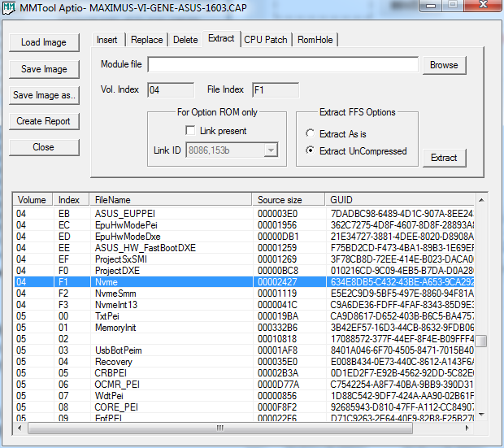Click the Create Report button
The image size is (504, 448).
coord(44,121)
